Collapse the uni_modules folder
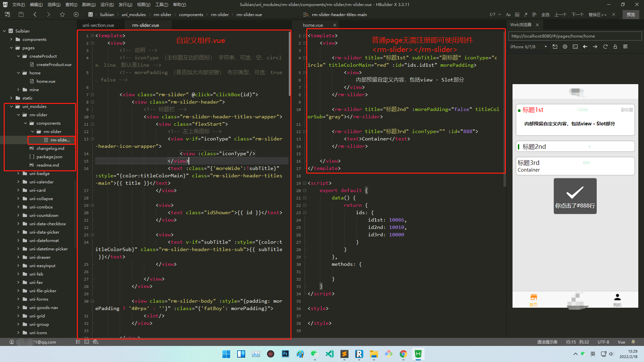Viewport: 644px width, 362px height. tap(12, 106)
